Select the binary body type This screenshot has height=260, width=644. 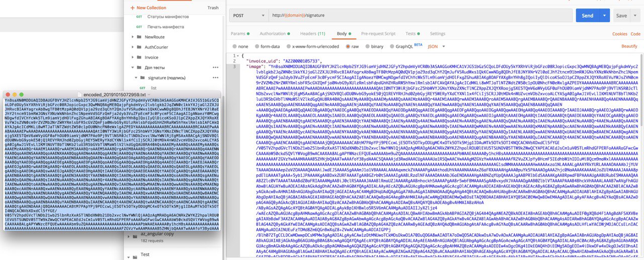click(367, 46)
